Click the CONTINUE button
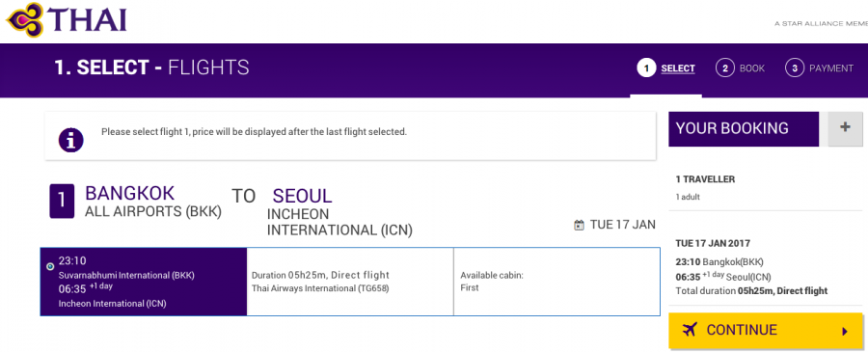 tap(766, 331)
